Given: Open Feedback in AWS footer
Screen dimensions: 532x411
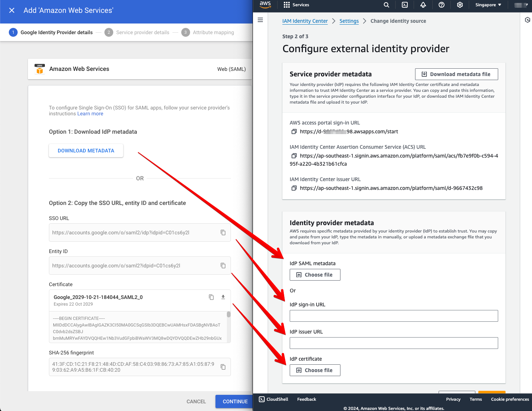Looking at the screenshot, I should tap(307, 399).
